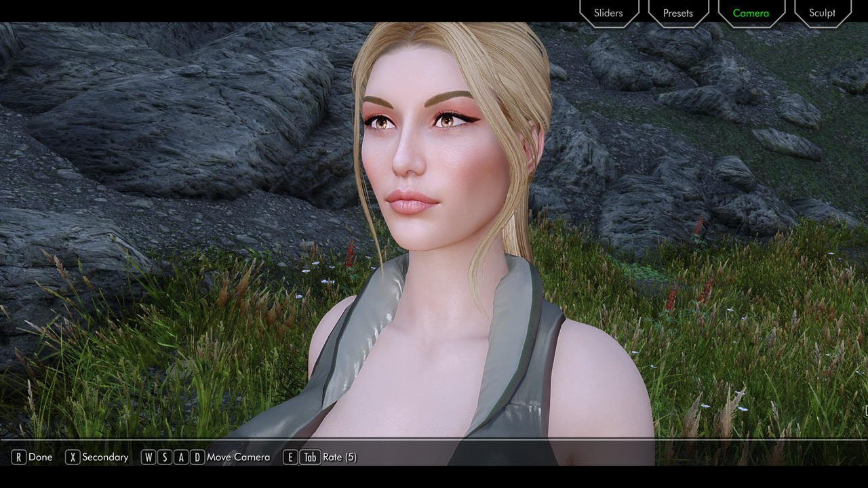
Task: Click the X key icon for Secondary
Action: 73,457
